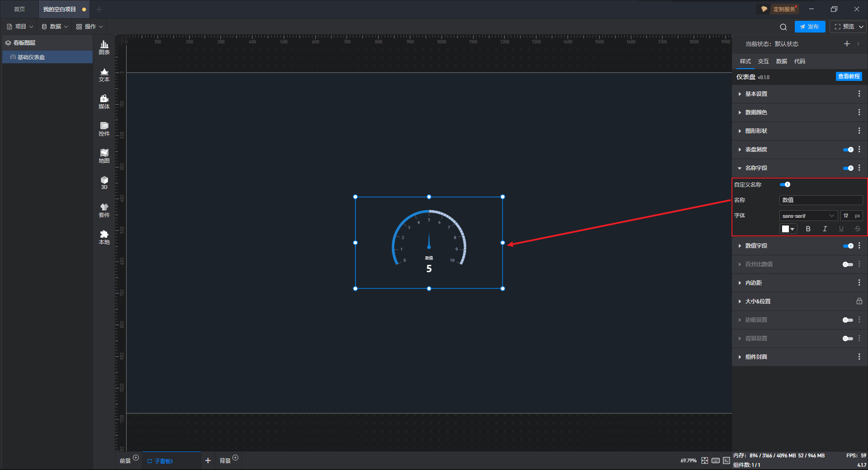The width and height of the screenshot is (868, 470).
Task: Open the 控件 controls components panel
Action: click(104, 129)
